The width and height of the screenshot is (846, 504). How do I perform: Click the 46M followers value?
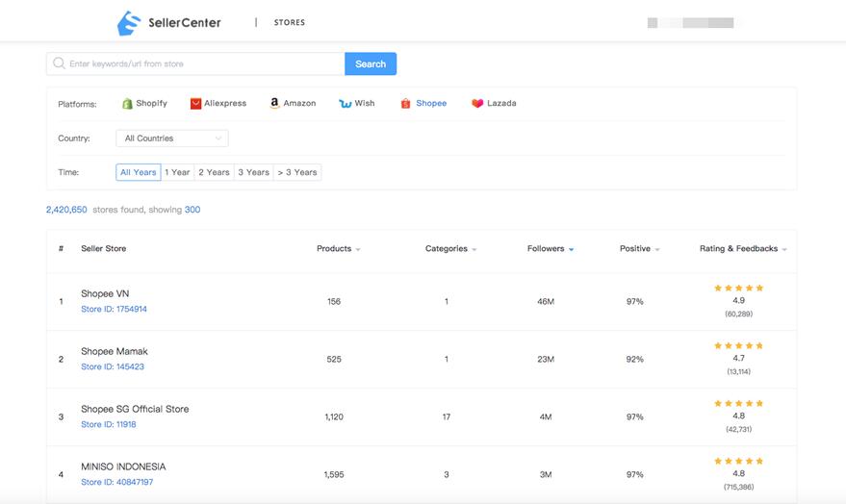point(546,302)
